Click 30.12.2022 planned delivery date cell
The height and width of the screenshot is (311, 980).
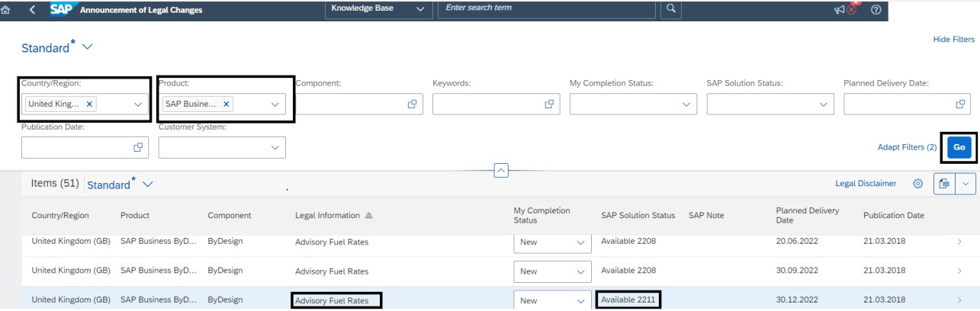point(797,300)
